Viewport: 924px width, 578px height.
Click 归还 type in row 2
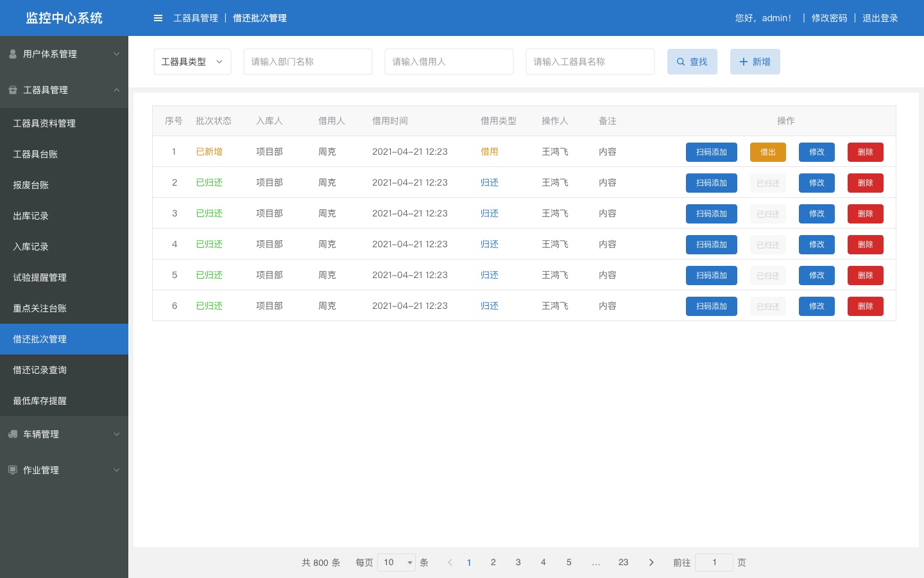[490, 182]
